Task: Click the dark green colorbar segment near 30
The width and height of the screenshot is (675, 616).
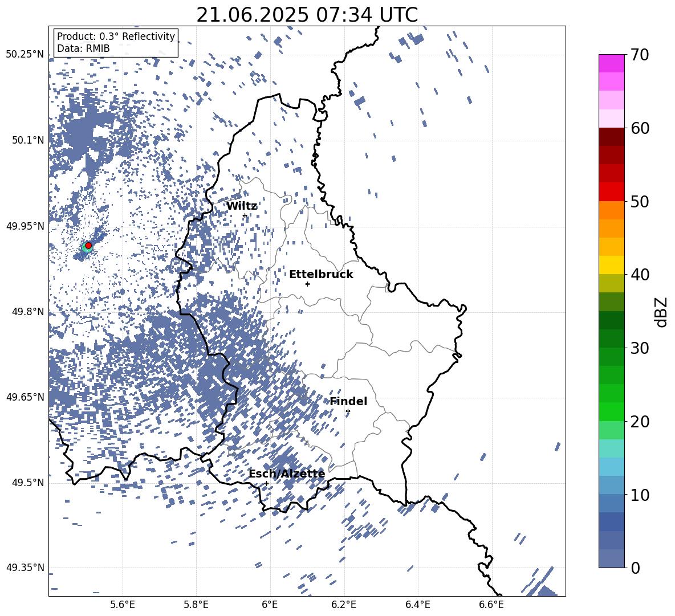Action: pos(612,338)
